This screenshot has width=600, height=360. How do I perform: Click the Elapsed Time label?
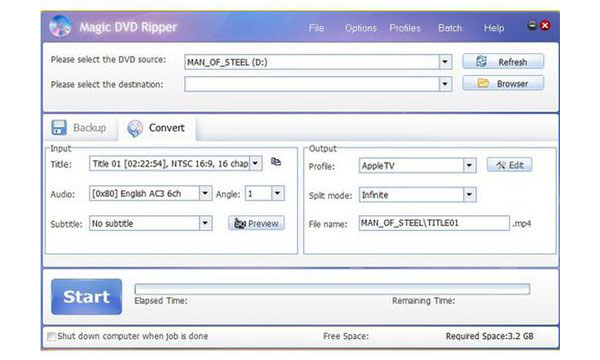161,301
